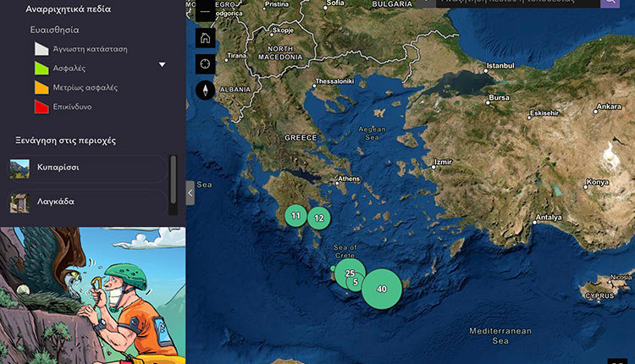The width and height of the screenshot is (635, 364).
Task: Click the cluster marker labeled 25
Action: [350, 273]
